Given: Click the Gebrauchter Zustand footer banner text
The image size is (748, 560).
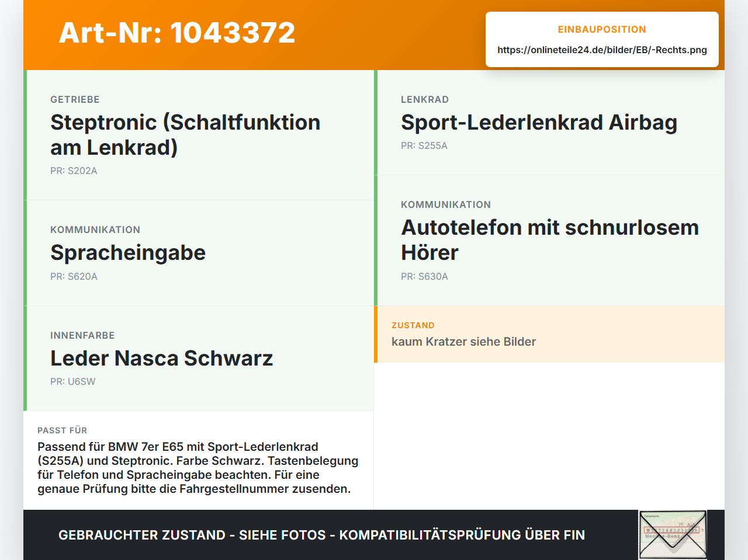Looking at the screenshot, I should (x=321, y=535).
